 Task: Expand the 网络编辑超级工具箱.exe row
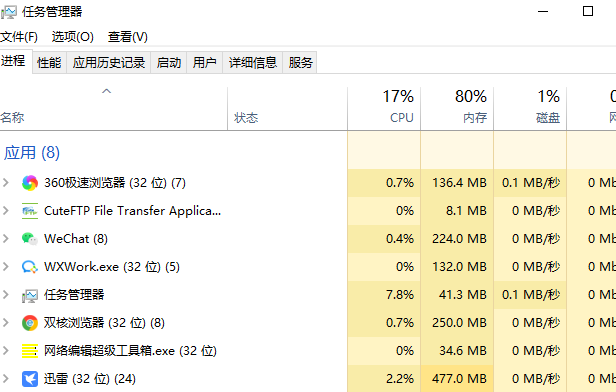coord(6,351)
